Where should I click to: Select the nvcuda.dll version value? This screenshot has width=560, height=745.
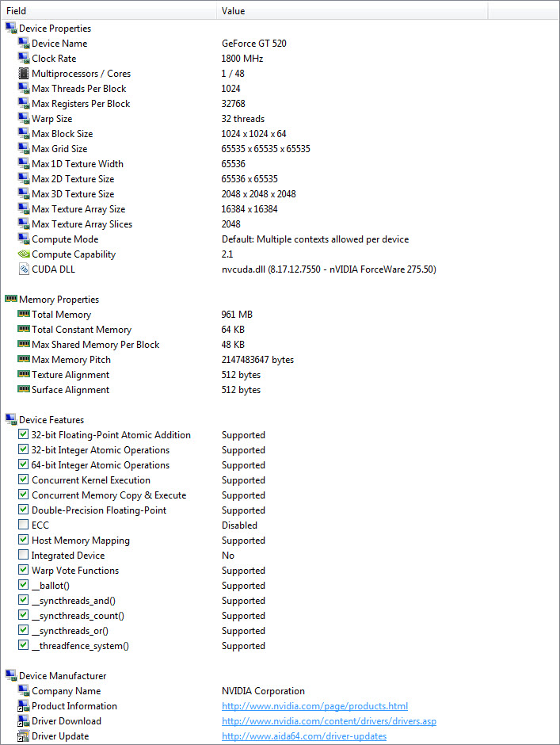(329, 269)
